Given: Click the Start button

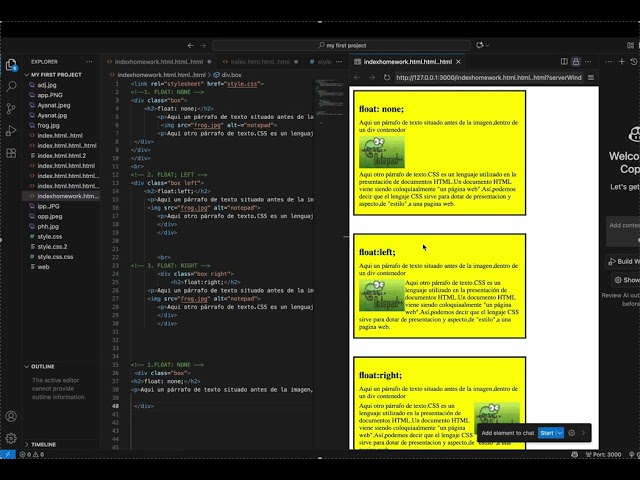Looking at the screenshot, I should pos(547,433).
